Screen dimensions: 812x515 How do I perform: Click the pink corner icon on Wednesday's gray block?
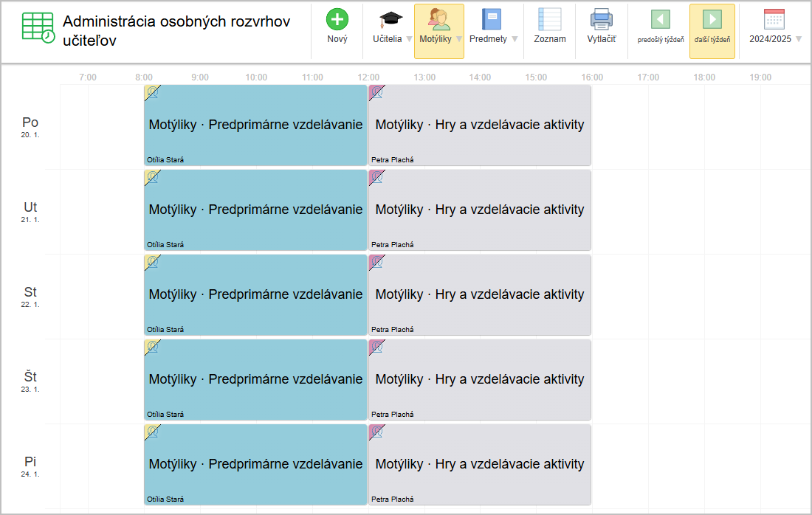pyautogui.click(x=376, y=263)
